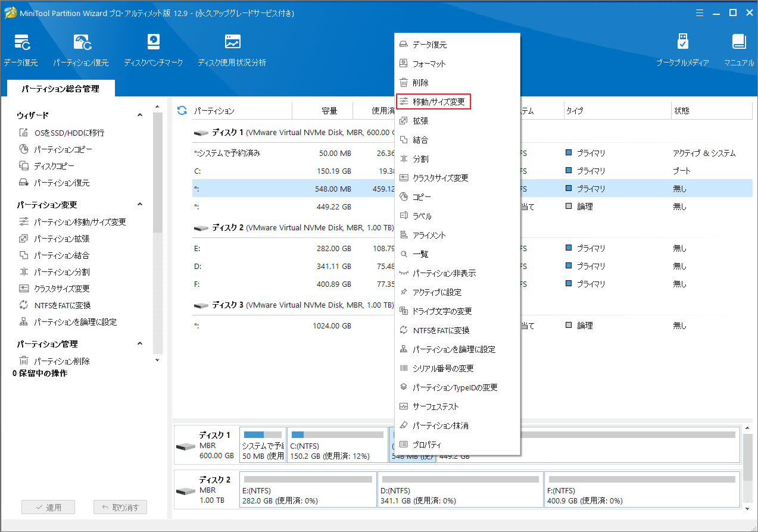Open パーティション復元 in the top toolbar
This screenshot has width=758, height=532.
(81, 50)
